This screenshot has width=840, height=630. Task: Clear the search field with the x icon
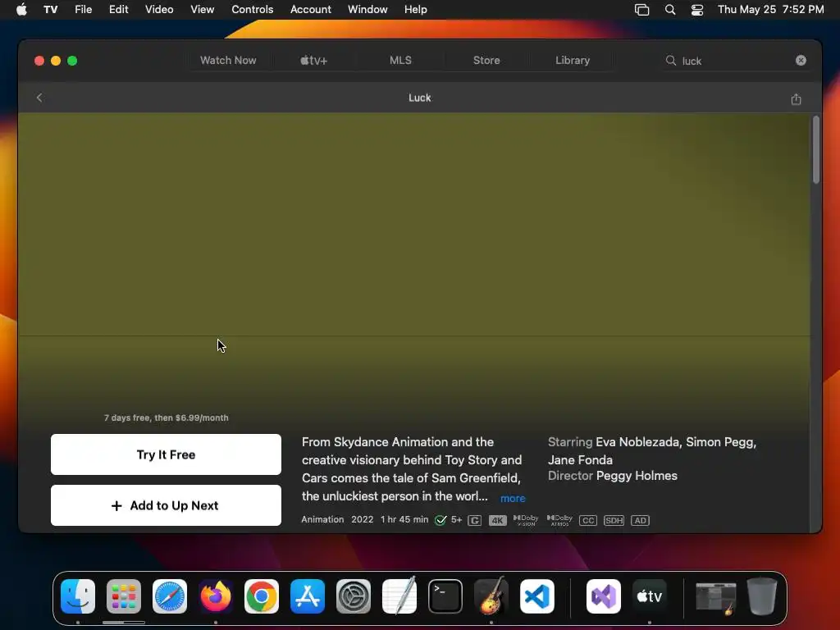pos(801,61)
